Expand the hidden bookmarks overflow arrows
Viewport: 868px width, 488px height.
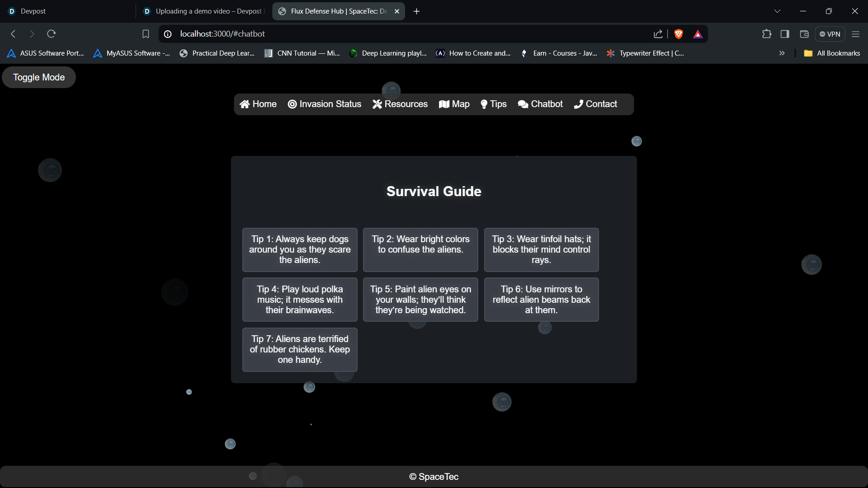tap(782, 53)
